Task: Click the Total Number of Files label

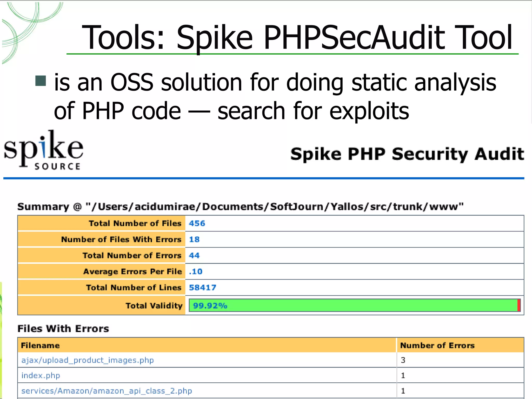Action: tap(135, 223)
